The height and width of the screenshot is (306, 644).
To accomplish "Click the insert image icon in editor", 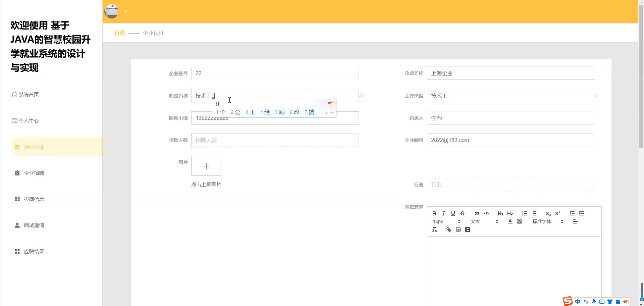I will (458, 230).
